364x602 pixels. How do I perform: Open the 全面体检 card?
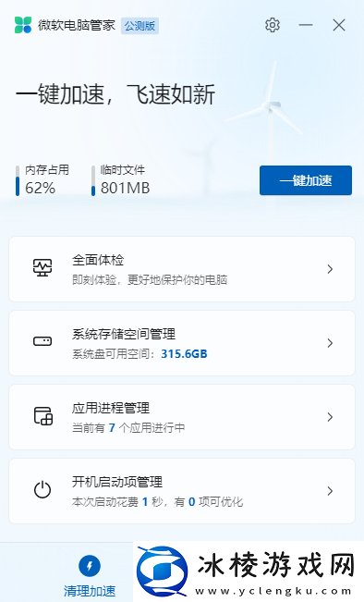[x=182, y=269]
